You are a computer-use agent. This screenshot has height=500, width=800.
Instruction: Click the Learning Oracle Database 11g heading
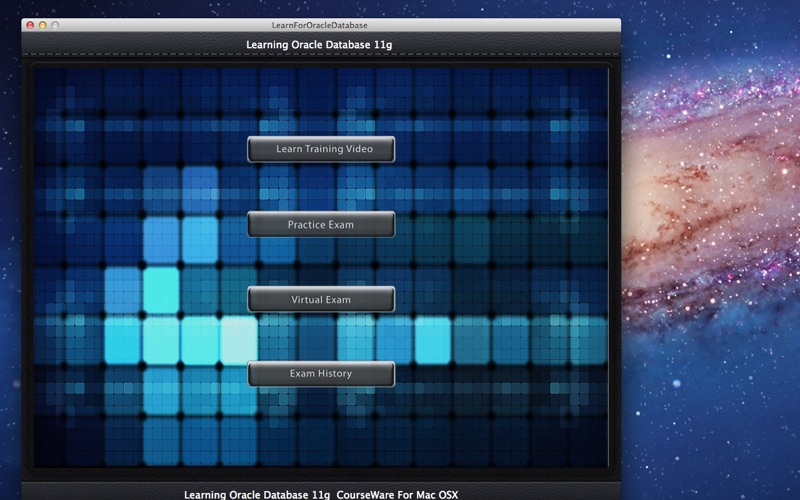(x=319, y=45)
